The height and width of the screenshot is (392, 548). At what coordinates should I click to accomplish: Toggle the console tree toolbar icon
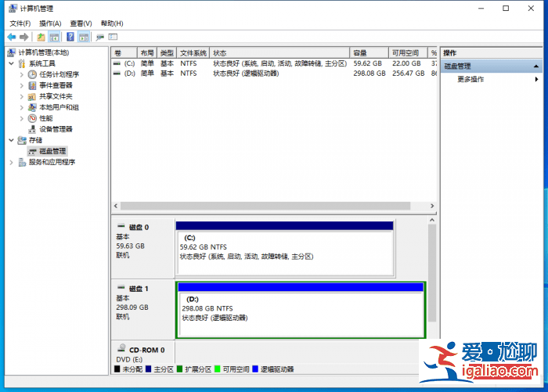(54, 37)
